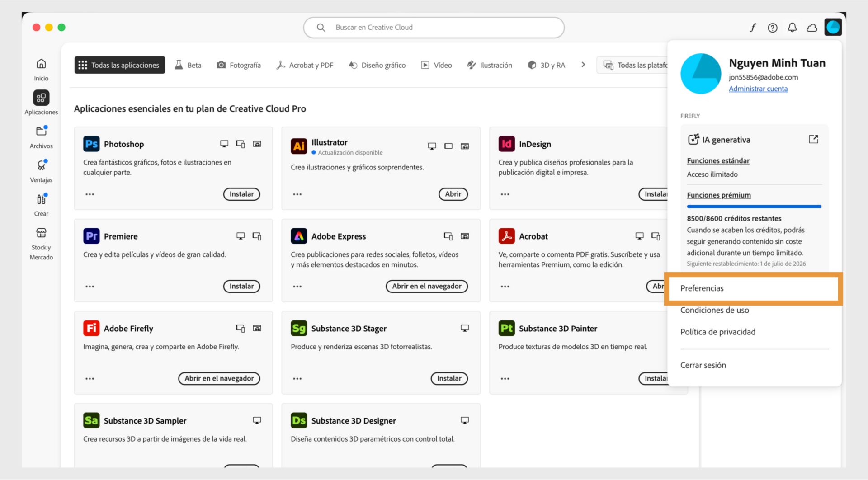Image resolution: width=868 pixels, height=480 pixels.
Task: Open Política de privacidad menu item
Action: 718,332
